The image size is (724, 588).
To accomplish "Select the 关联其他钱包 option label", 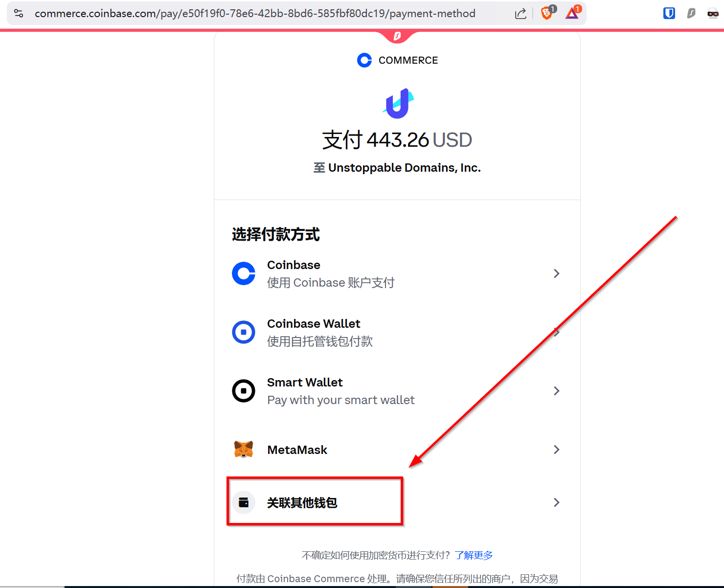I will (302, 503).
